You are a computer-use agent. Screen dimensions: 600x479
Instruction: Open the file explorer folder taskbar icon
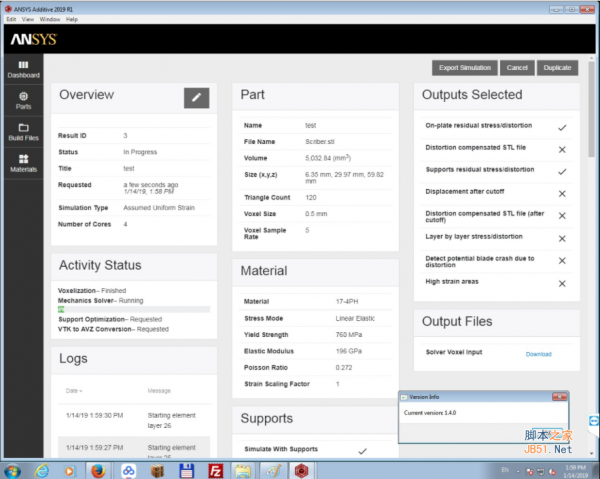(x=243, y=471)
